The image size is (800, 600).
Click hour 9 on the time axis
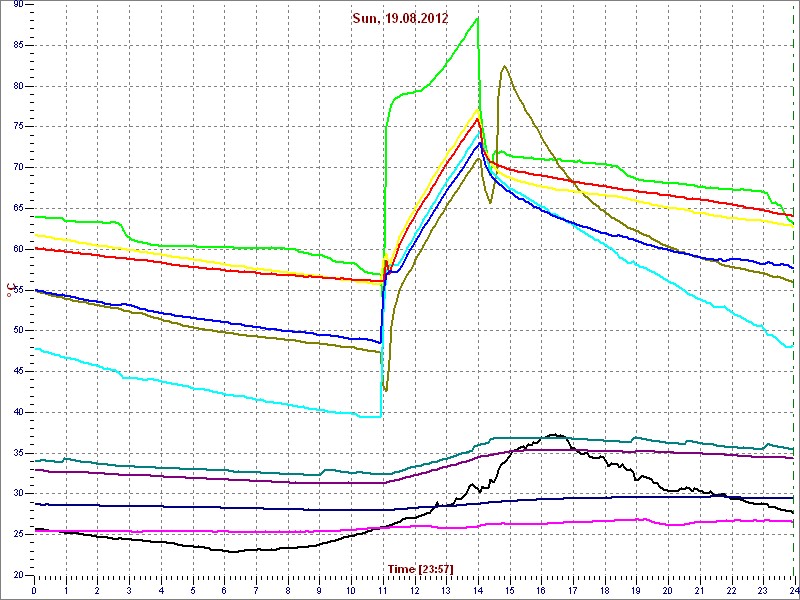[x=319, y=590]
